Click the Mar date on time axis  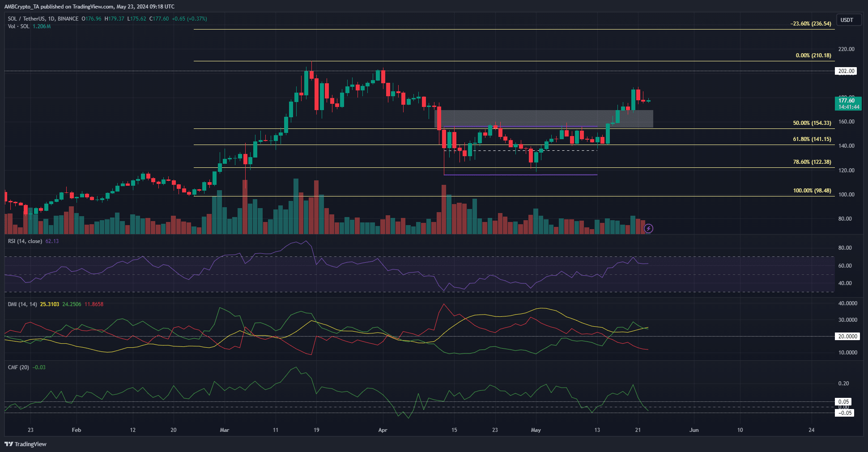tap(225, 430)
